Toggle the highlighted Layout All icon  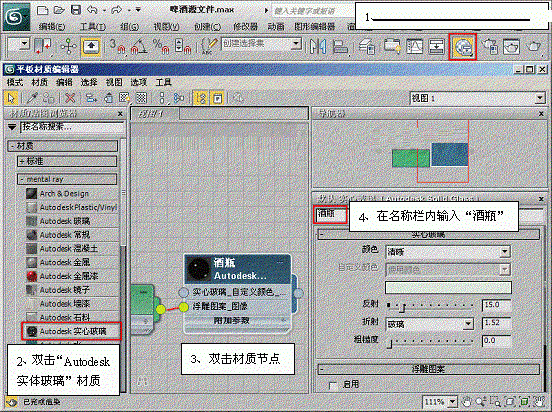pos(201,98)
